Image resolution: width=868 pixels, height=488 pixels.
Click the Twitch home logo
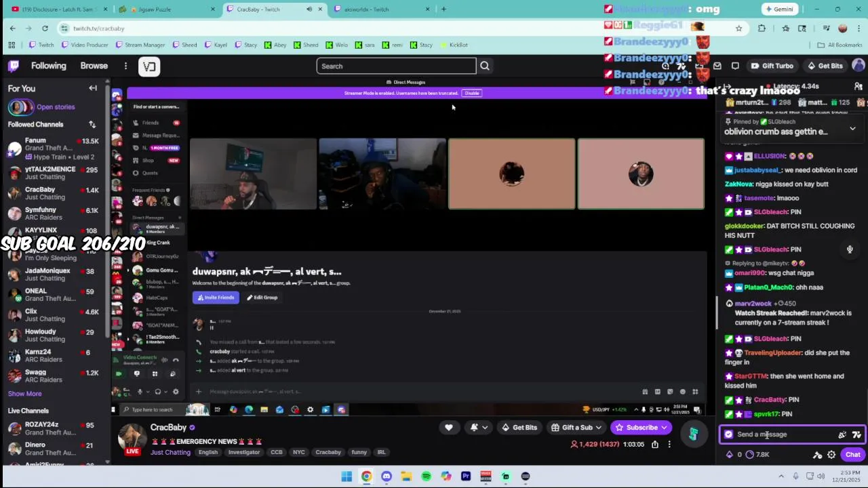[14, 66]
